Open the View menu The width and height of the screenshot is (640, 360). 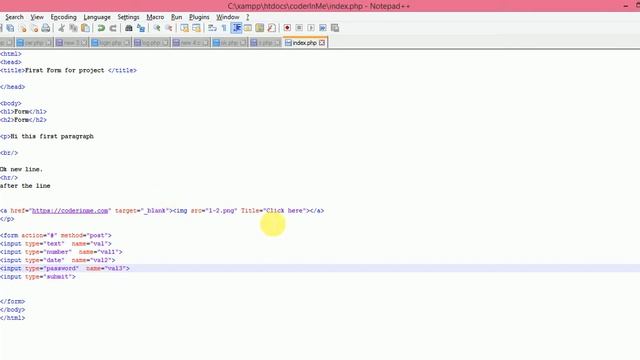(37, 17)
